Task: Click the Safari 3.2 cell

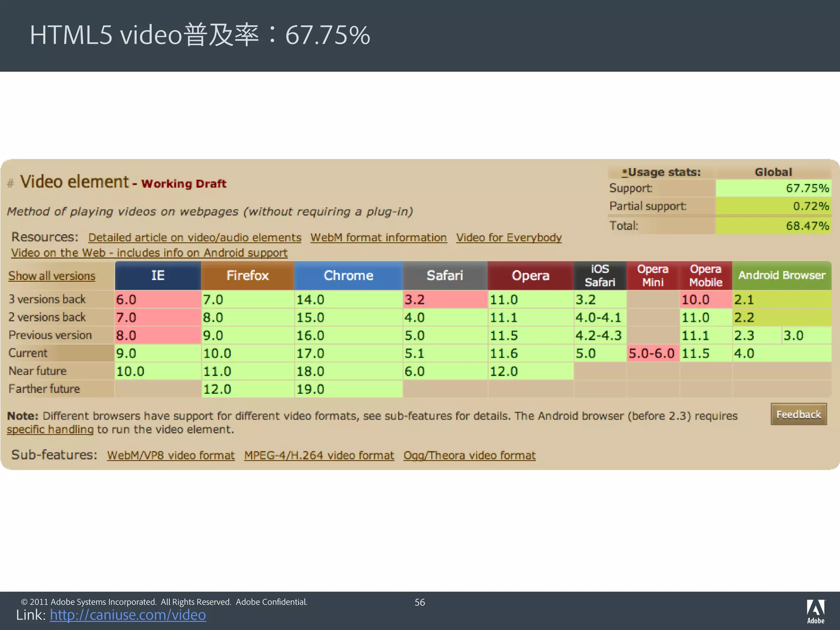Action: coord(445,299)
